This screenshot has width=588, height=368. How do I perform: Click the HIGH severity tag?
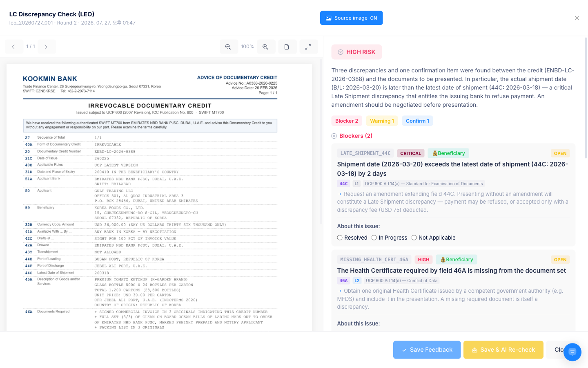coord(423,260)
